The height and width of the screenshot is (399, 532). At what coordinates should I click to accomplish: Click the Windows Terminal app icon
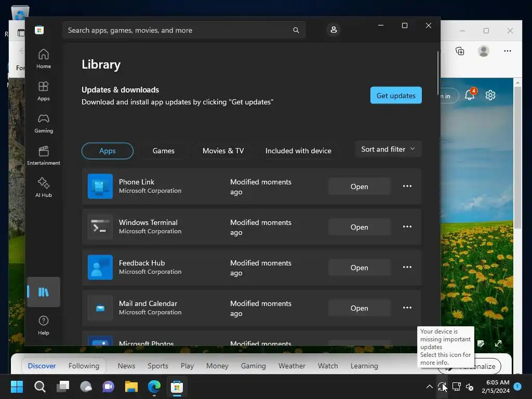tap(100, 227)
